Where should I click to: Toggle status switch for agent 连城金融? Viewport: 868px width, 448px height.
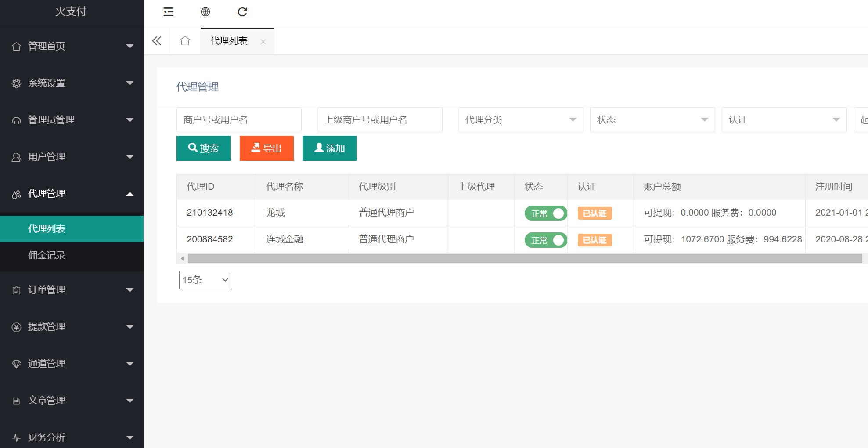(x=545, y=240)
